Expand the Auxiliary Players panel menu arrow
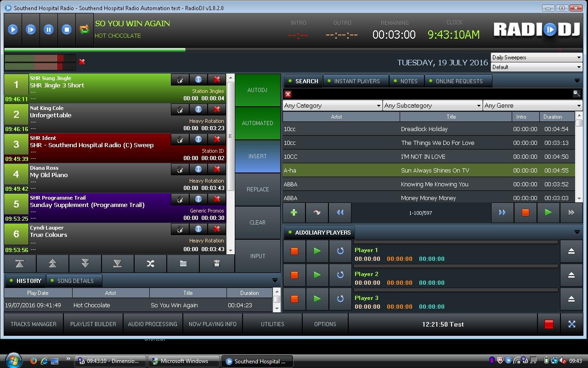This screenshot has width=588, height=368. [577, 232]
